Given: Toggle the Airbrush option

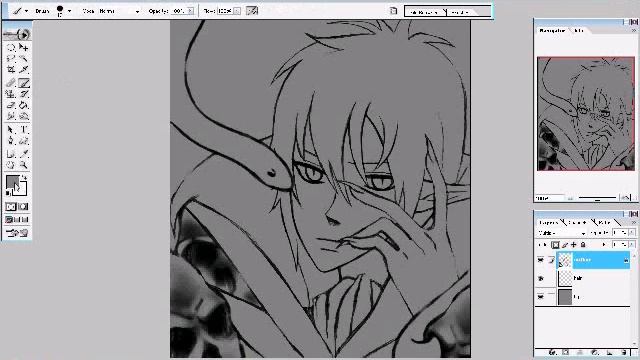Looking at the screenshot, I should [x=252, y=11].
